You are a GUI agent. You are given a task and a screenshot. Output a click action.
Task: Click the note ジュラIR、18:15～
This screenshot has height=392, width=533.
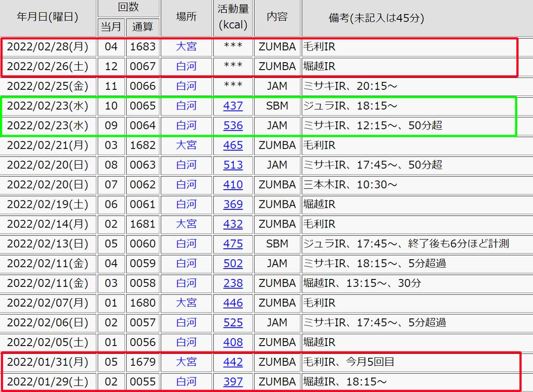[350, 106]
